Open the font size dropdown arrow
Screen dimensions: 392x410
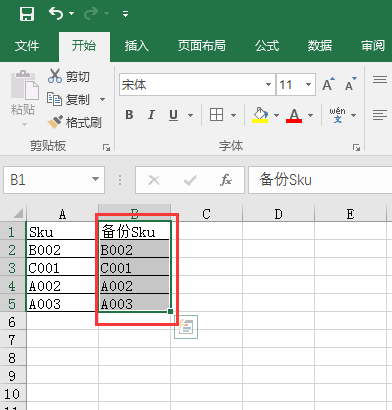tap(308, 85)
